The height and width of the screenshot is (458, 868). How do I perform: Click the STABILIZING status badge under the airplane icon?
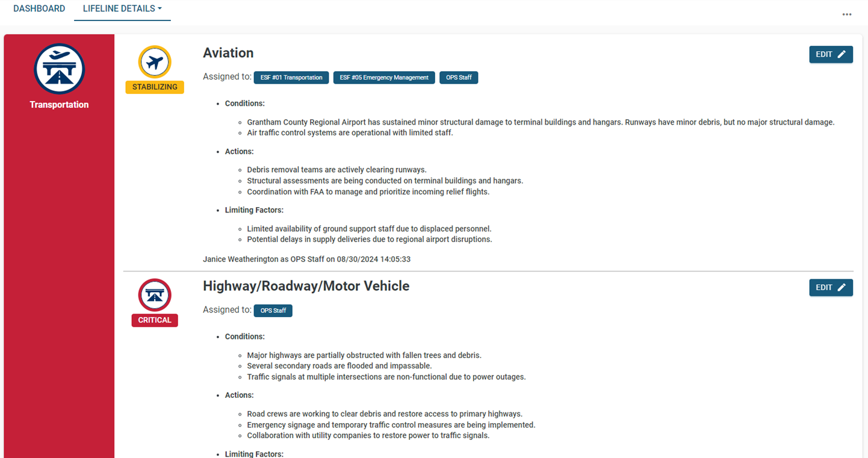[155, 87]
